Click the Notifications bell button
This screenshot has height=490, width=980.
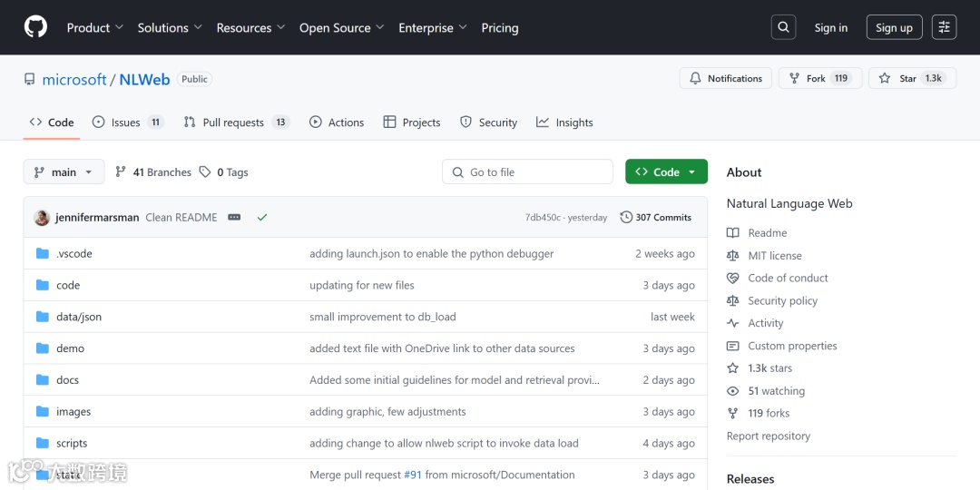tap(726, 79)
